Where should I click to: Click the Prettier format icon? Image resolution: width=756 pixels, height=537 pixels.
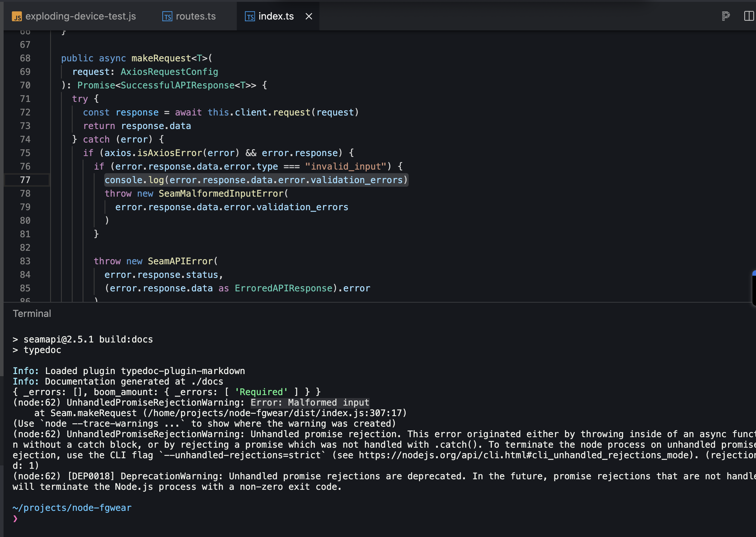click(726, 16)
